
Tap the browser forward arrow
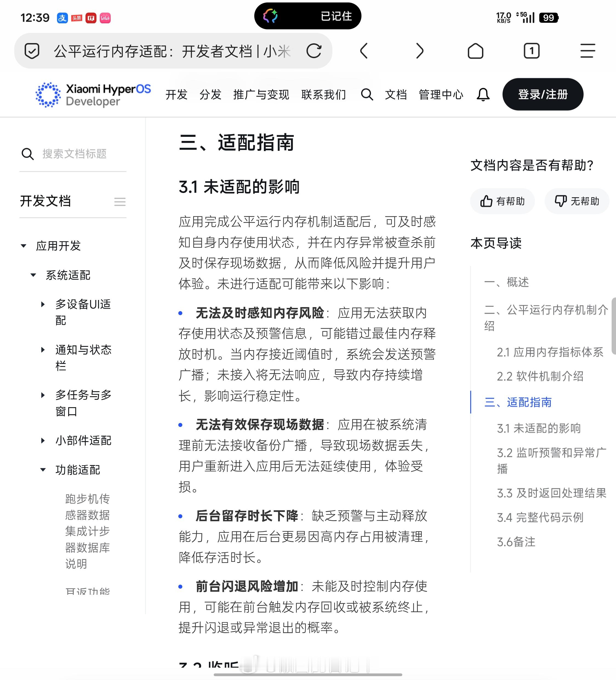click(x=420, y=51)
